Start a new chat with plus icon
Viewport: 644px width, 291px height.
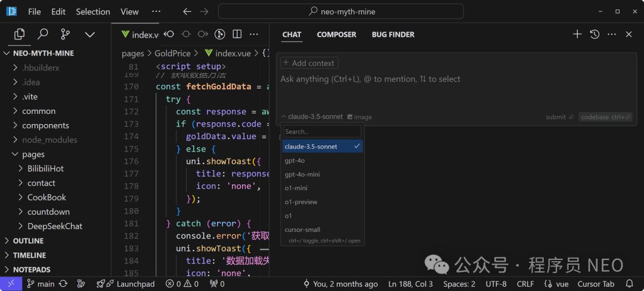click(x=577, y=35)
